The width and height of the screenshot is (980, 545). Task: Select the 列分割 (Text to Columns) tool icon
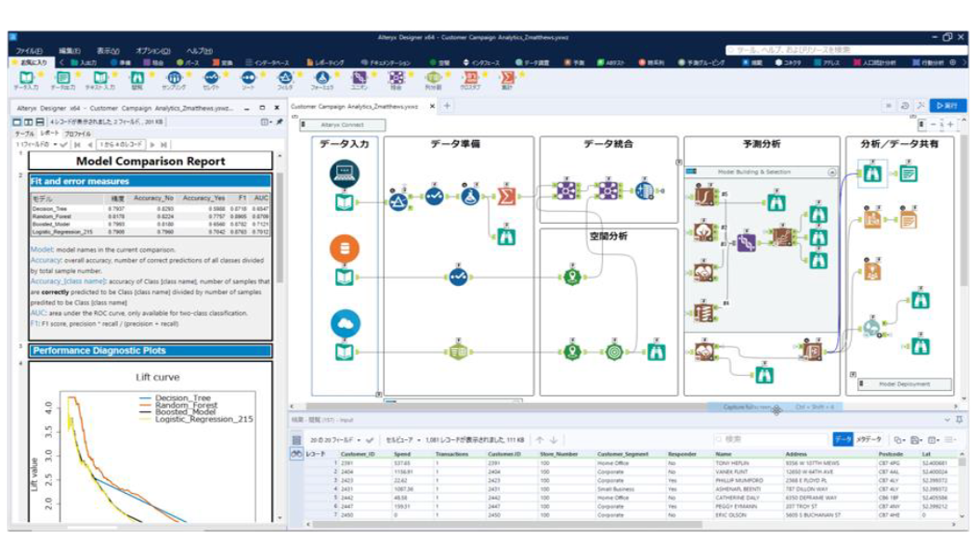[433, 77]
